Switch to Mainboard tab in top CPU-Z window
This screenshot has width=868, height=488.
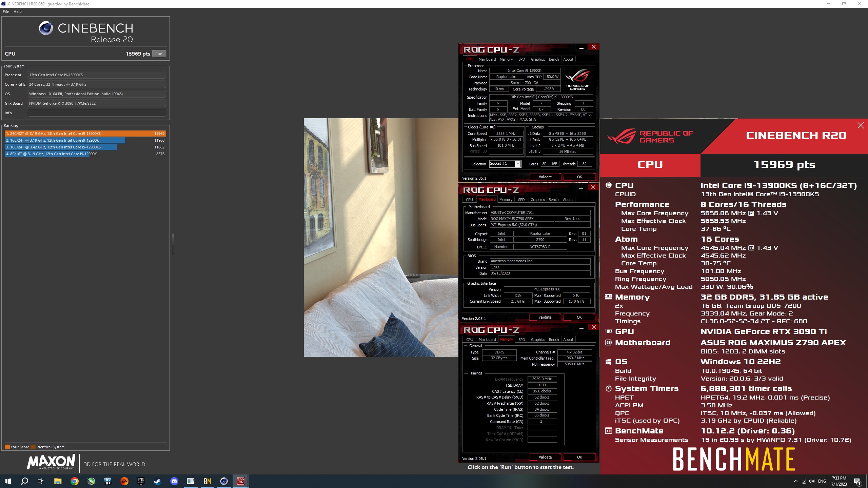click(x=487, y=59)
